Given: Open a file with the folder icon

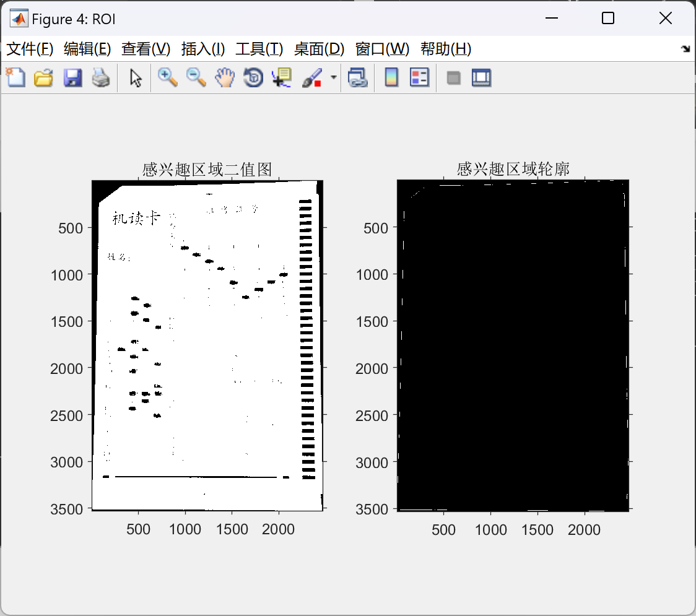Looking at the screenshot, I should point(43,77).
